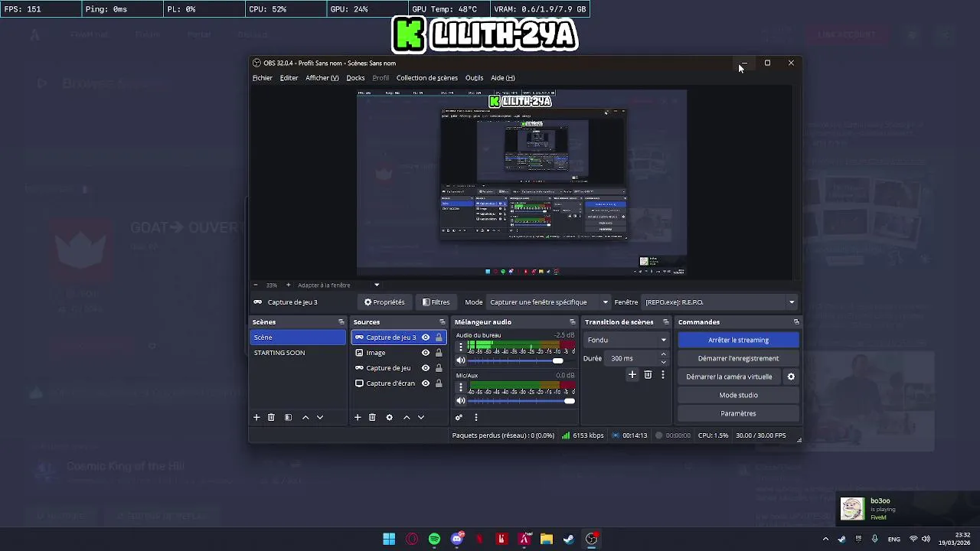Open the Docks menu
The height and width of the screenshot is (551, 980).
(355, 78)
